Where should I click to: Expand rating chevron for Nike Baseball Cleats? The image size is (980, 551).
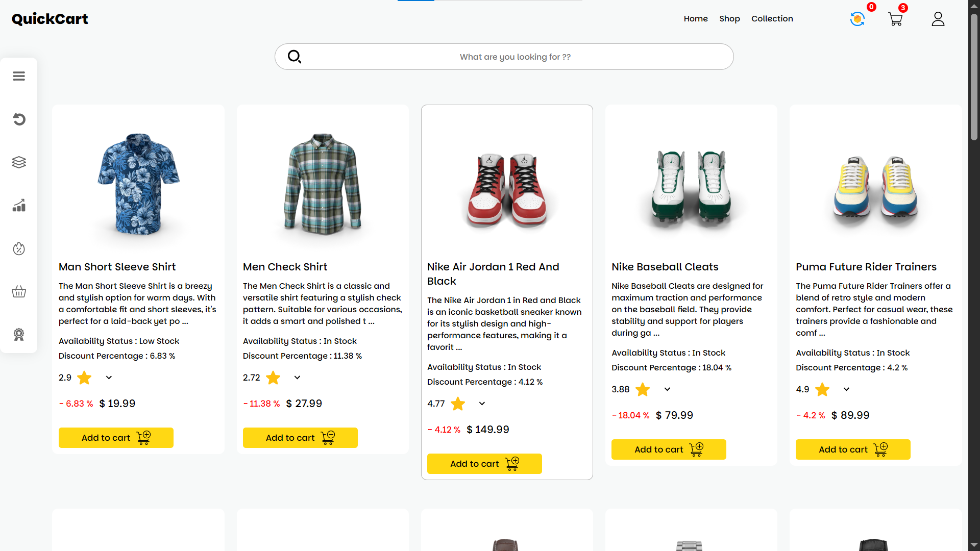(x=667, y=389)
